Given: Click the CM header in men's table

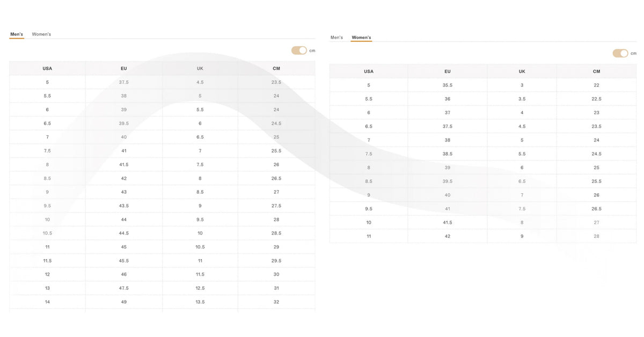Looking at the screenshot, I should click(276, 69).
